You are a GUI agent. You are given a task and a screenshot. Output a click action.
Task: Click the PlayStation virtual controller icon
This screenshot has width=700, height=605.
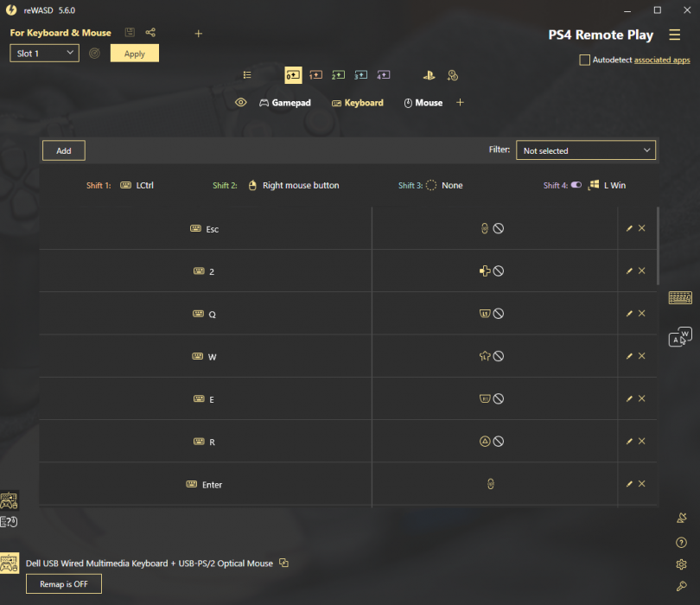coord(429,75)
